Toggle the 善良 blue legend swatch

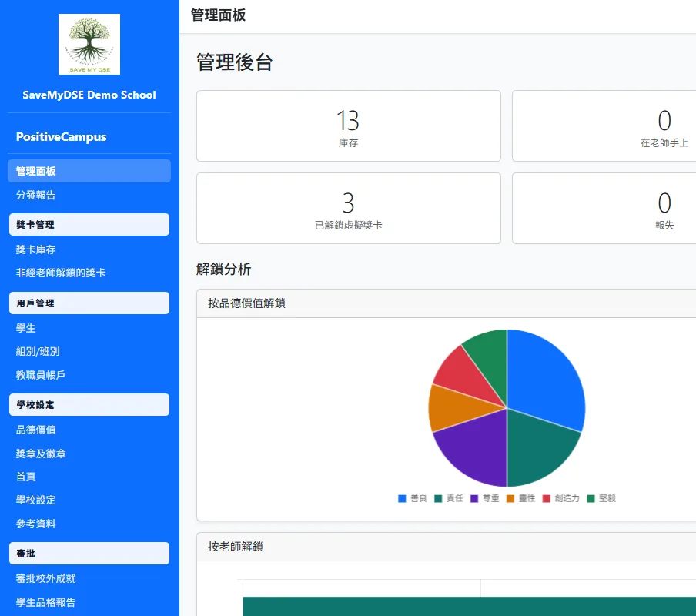402,498
